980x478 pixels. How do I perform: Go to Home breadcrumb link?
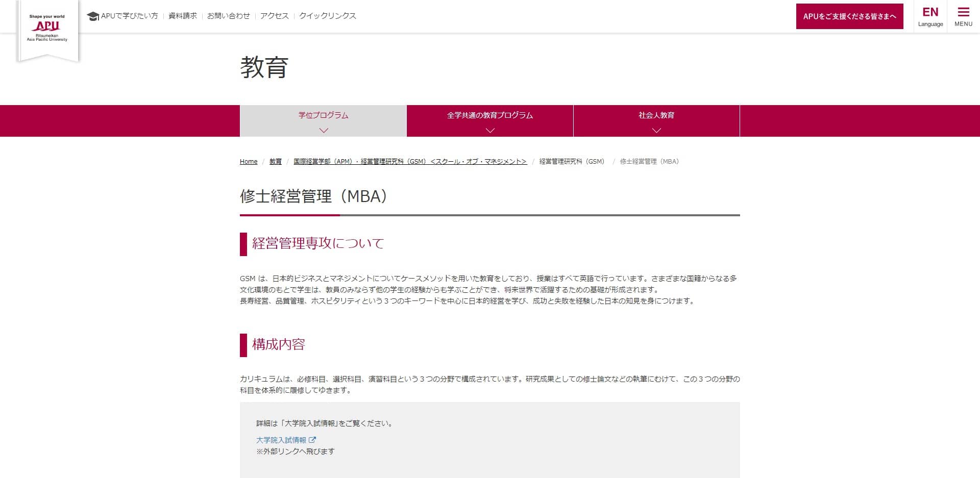(249, 161)
